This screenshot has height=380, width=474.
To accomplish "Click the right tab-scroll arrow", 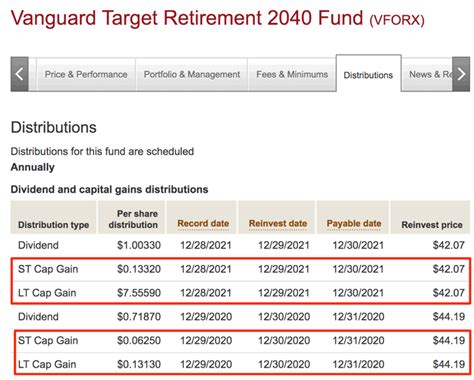I will point(461,74).
